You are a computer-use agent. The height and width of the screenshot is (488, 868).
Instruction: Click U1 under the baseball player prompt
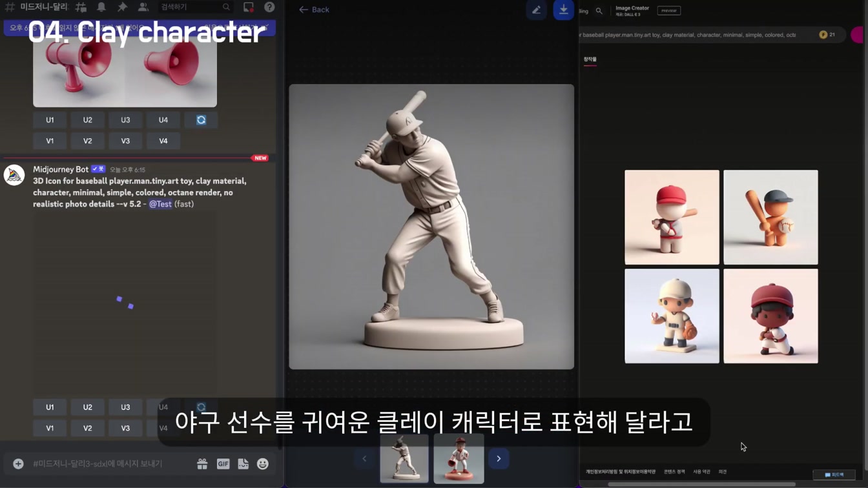click(x=50, y=407)
